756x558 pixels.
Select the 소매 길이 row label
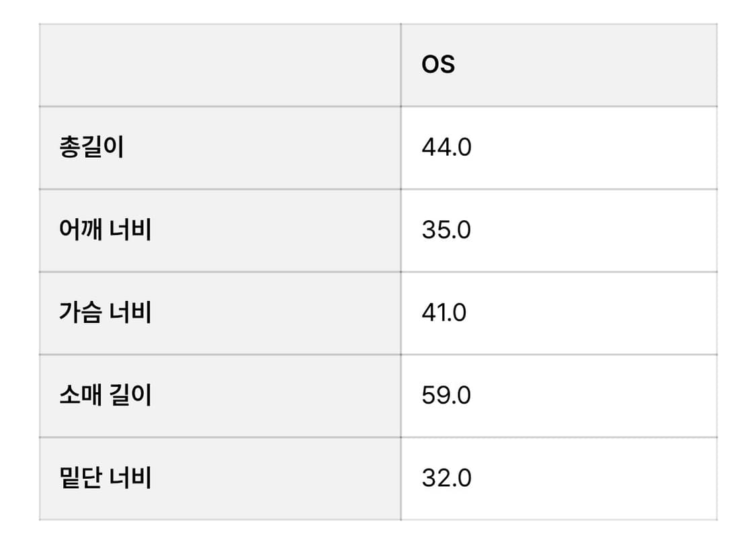105,396
